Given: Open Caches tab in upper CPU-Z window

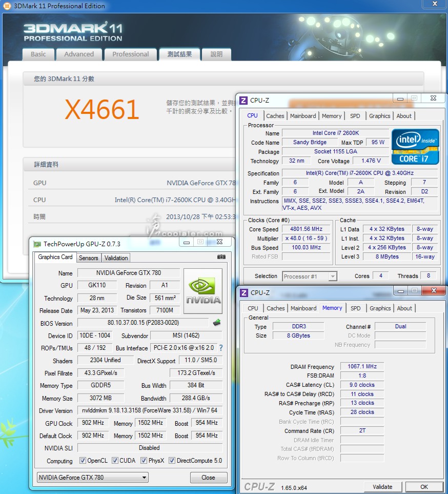Looking at the screenshot, I should click(275, 116).
